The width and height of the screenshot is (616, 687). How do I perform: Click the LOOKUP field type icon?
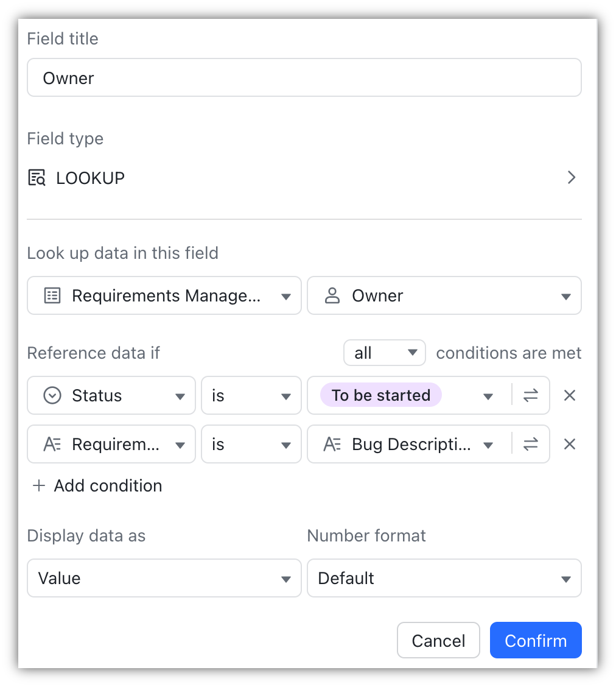click(37, 178)
